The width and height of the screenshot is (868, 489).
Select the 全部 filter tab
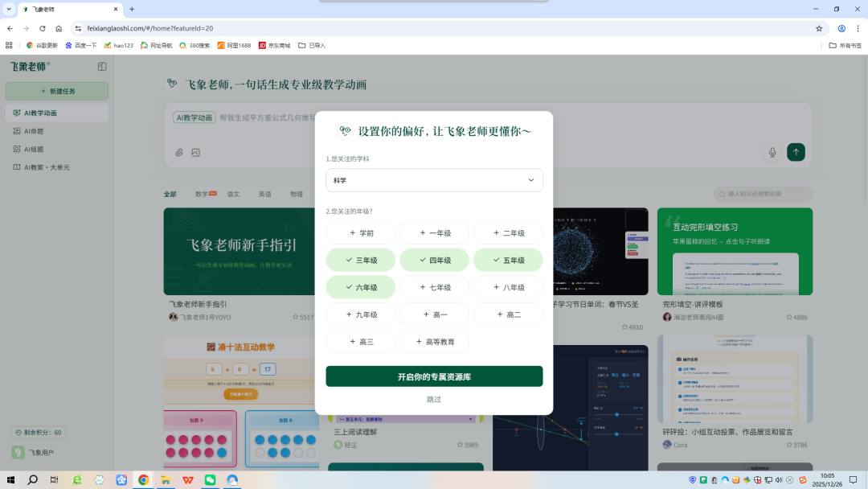click(x=170, y=194)
